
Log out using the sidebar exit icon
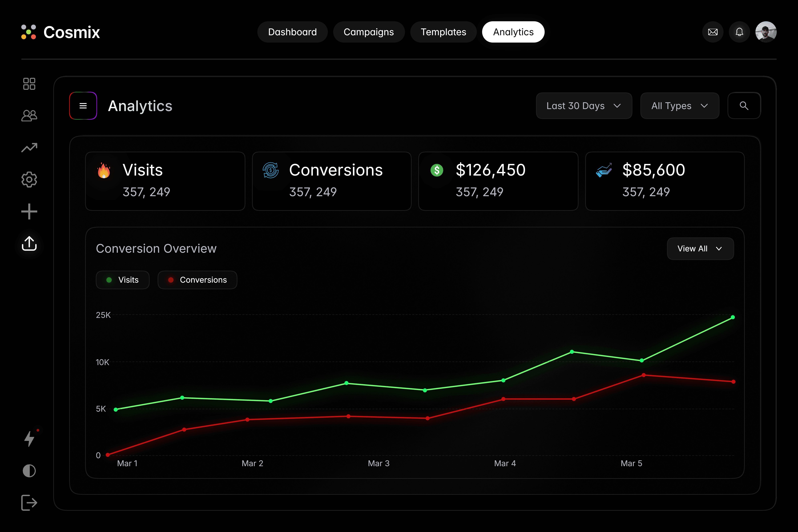[29, 503]
